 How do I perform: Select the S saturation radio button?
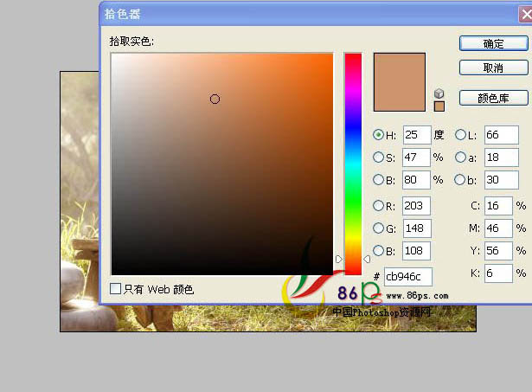[x=378, y=157]
